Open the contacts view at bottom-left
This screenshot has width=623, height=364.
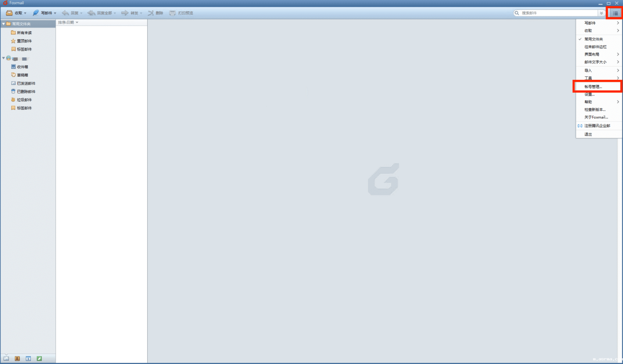tap(17, 359)
